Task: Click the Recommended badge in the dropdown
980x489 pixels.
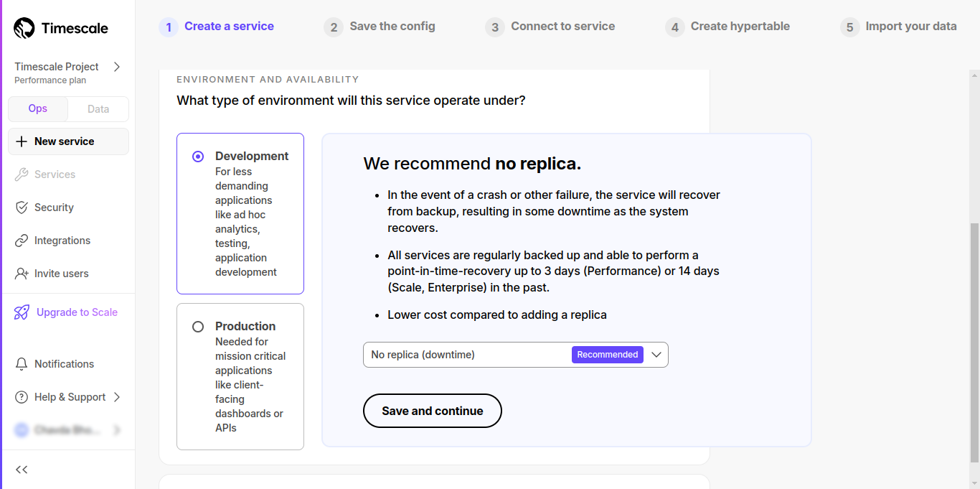Action: click(608, 355)
